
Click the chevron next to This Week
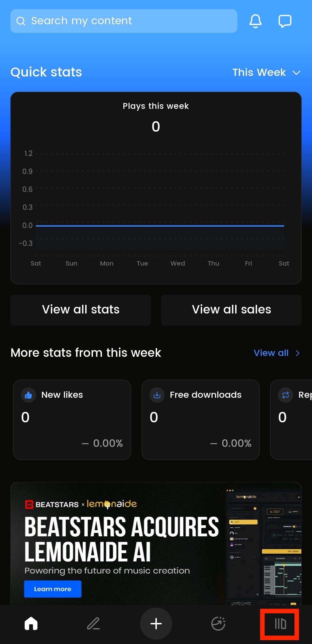[x=296, y=73]
